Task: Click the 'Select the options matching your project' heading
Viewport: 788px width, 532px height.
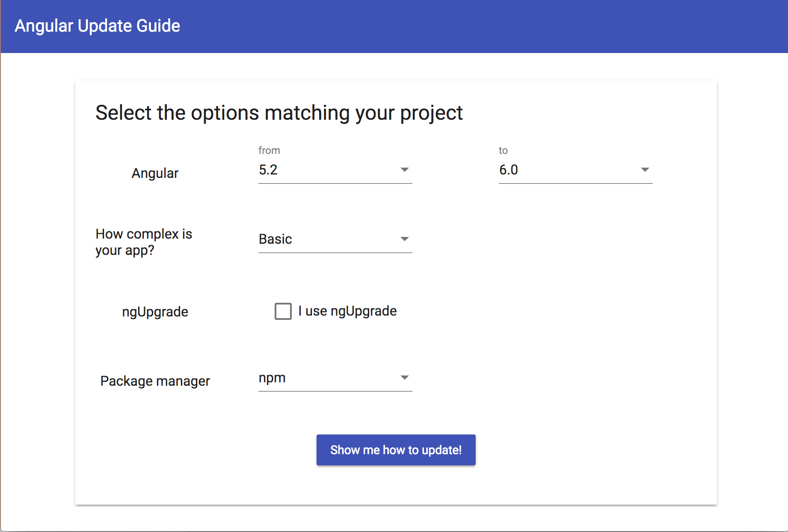Action: coord(279,113)
